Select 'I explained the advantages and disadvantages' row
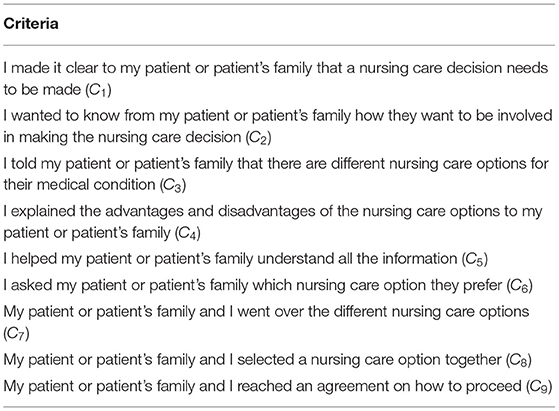 tap(273, 222)
